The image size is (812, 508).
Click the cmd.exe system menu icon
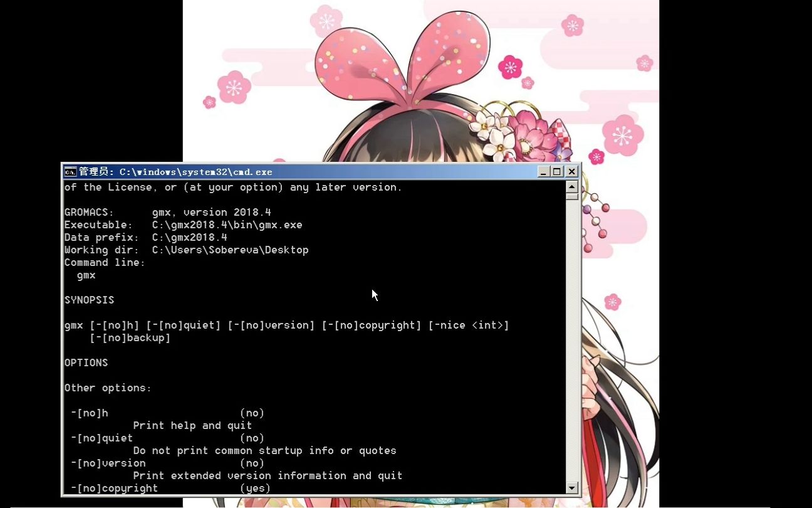70,172
